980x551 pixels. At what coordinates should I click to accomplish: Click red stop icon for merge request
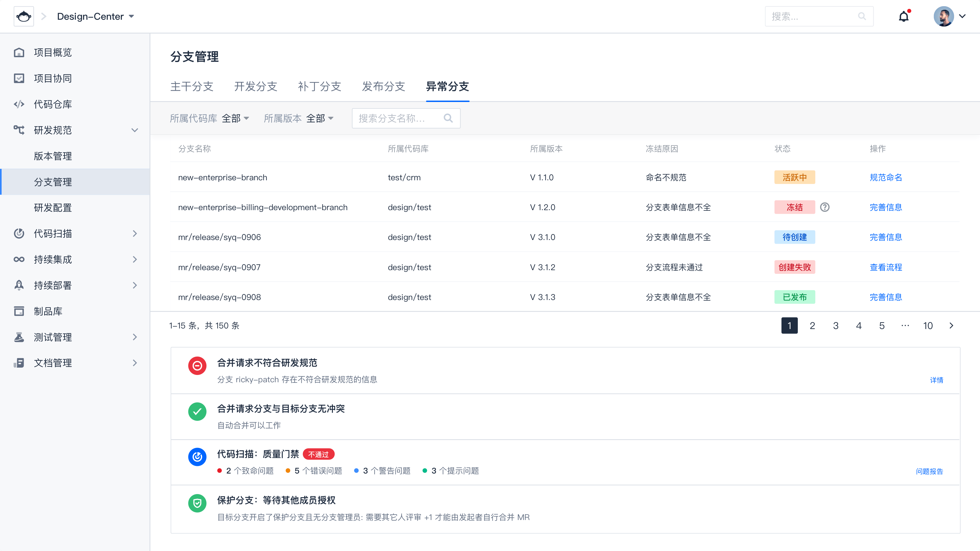pos(197,366)
